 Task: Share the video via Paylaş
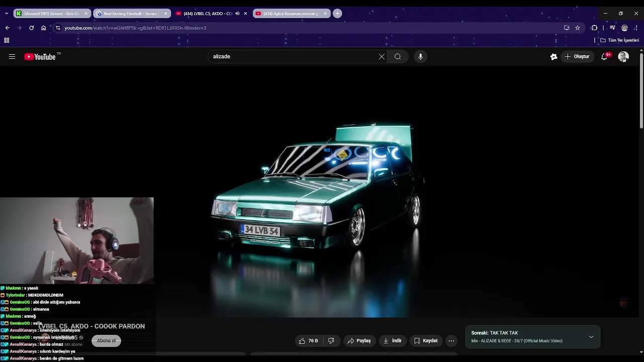coord(359,341)
